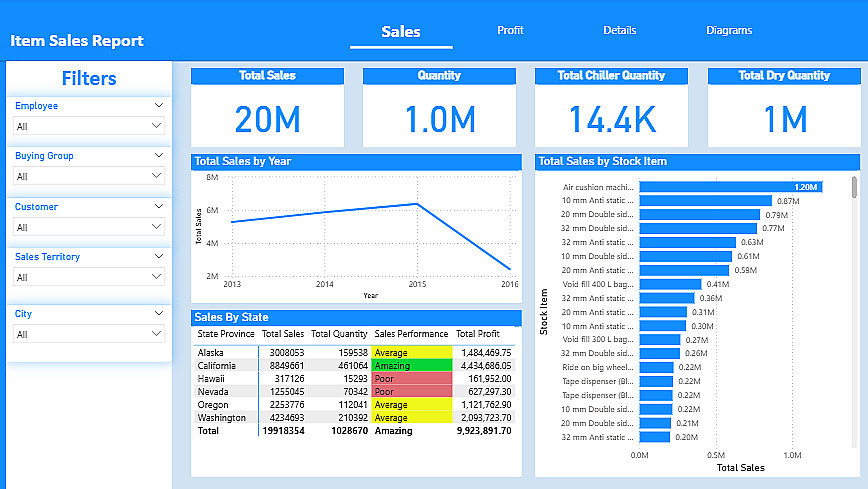The width and height of the screenshot is (868, 489).
Task: Click Oregon's profit 1,121,762.90
Action: 486,405
